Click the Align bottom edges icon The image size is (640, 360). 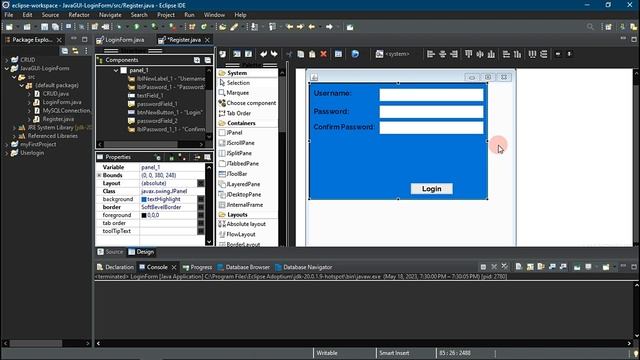coord(491,54)
